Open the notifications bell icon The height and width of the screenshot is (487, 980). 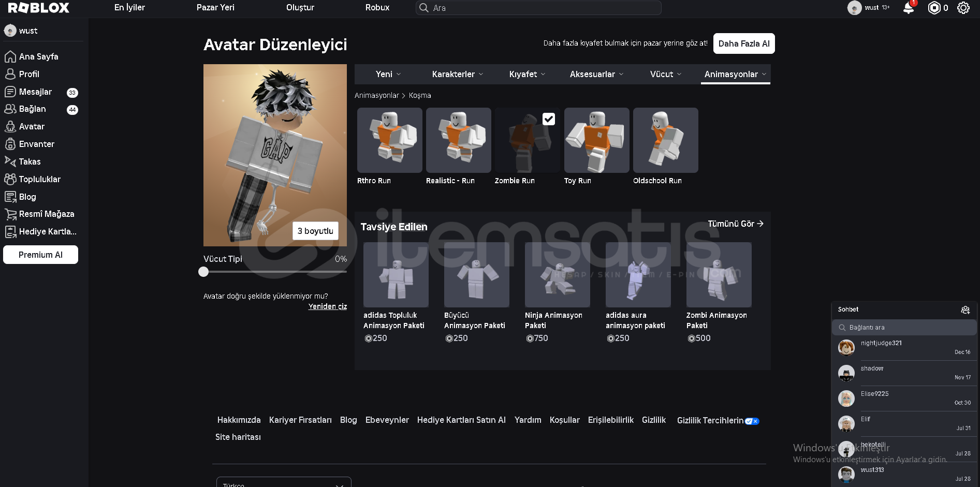[908, 8]
